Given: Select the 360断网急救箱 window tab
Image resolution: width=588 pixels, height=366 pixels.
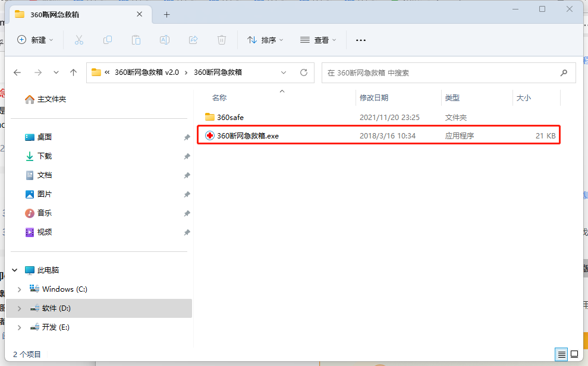Looking at the screenshot, I should [81, 15].
